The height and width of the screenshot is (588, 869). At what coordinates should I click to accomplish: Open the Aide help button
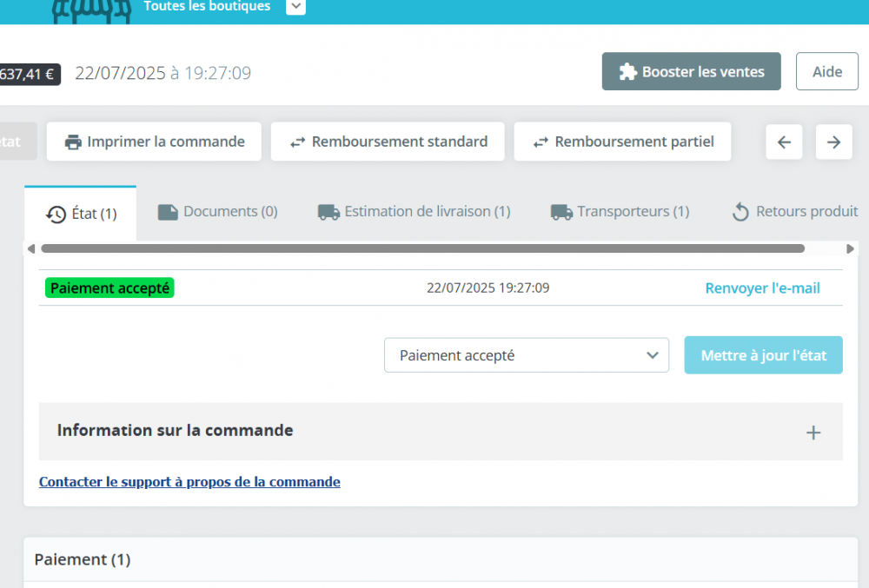coord(827,71)
